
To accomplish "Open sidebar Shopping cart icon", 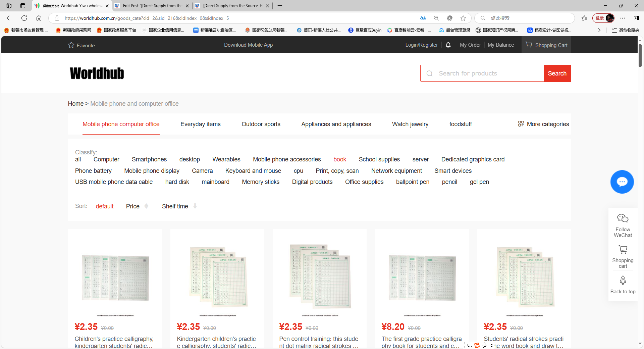I will [623, 249].
